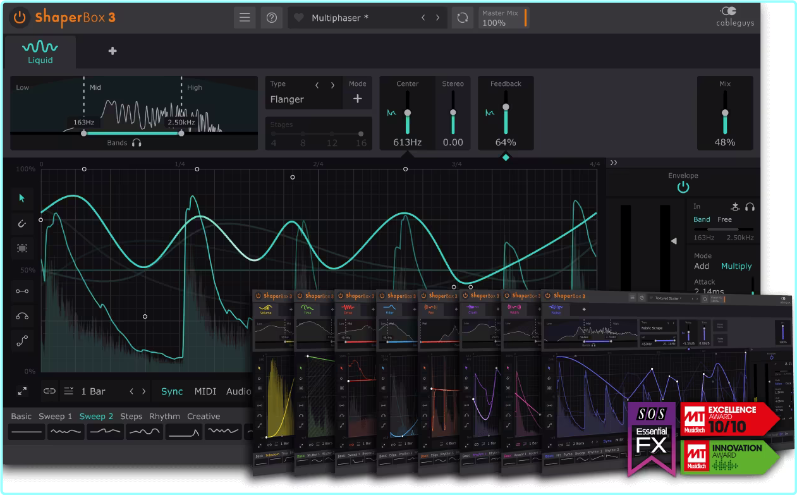Click the expand fullscreen arrows icon
Screen dimensions: 797x495
click(x=22, y=391)
